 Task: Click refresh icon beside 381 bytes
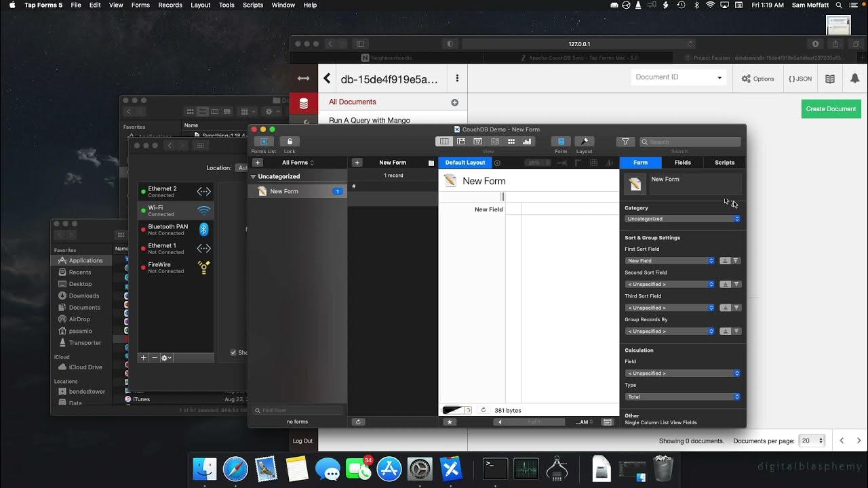click(484, 410)
